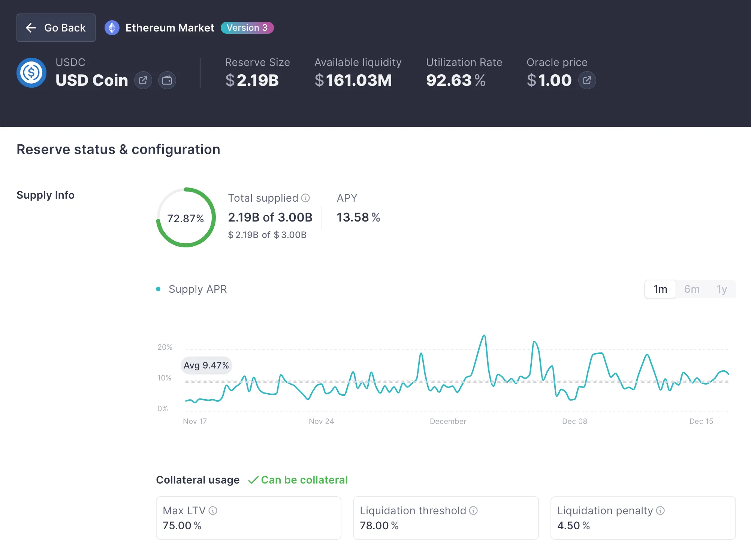Click the Liquidation threshold 78.00% card

[446, 518]
